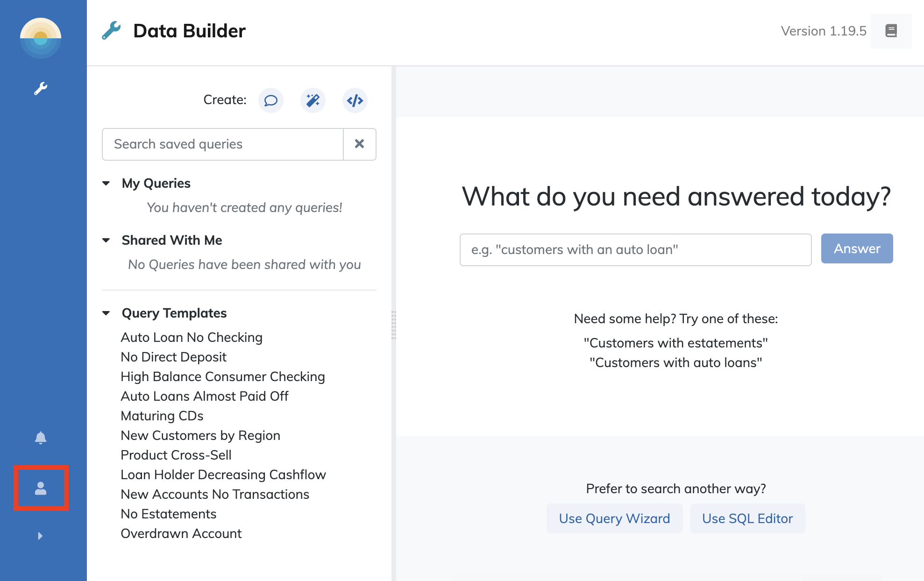Image resolution: width=924 pixels, height=581 pixels.
Task: Open the wrench Data Builder sidebar icon
Action: pyautogui.click(x=41, y=88)
